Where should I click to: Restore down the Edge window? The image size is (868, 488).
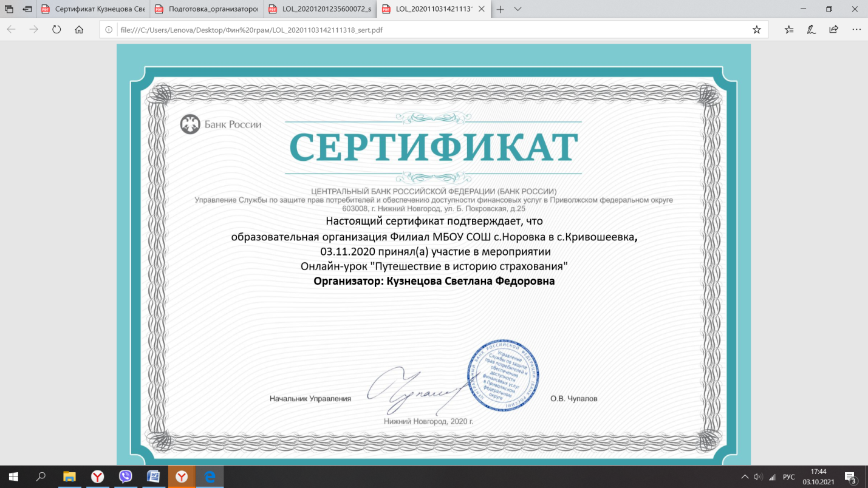tap(829, 9)
